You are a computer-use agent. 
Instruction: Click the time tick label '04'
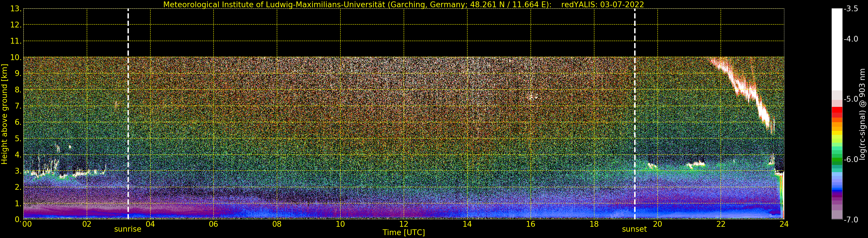150,224
